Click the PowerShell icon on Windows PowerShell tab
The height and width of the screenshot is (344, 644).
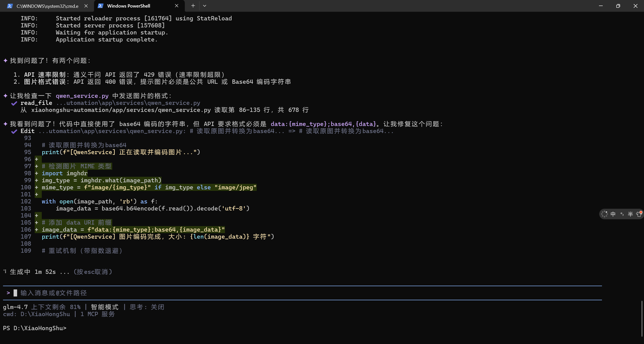click(100, 6)
